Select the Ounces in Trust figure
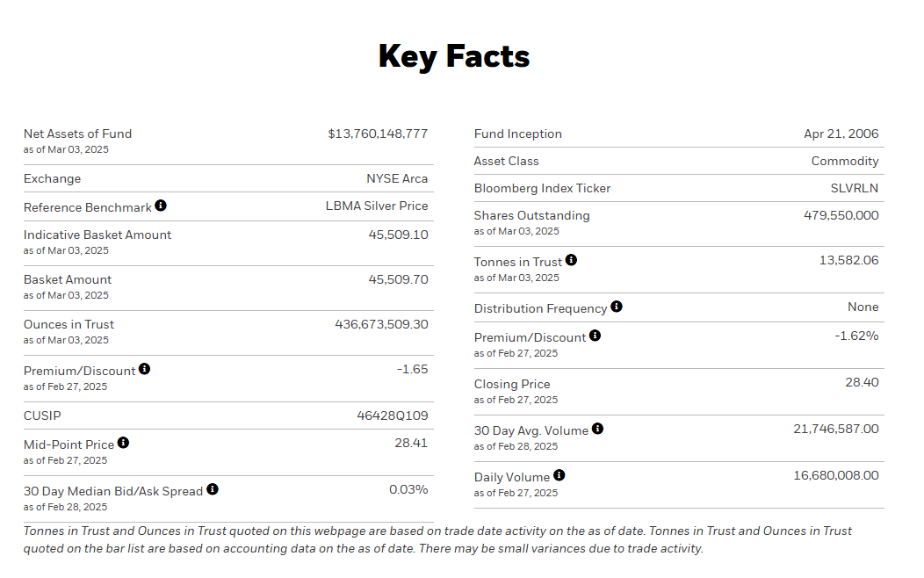The image size is (924, 578). point(381,324)
